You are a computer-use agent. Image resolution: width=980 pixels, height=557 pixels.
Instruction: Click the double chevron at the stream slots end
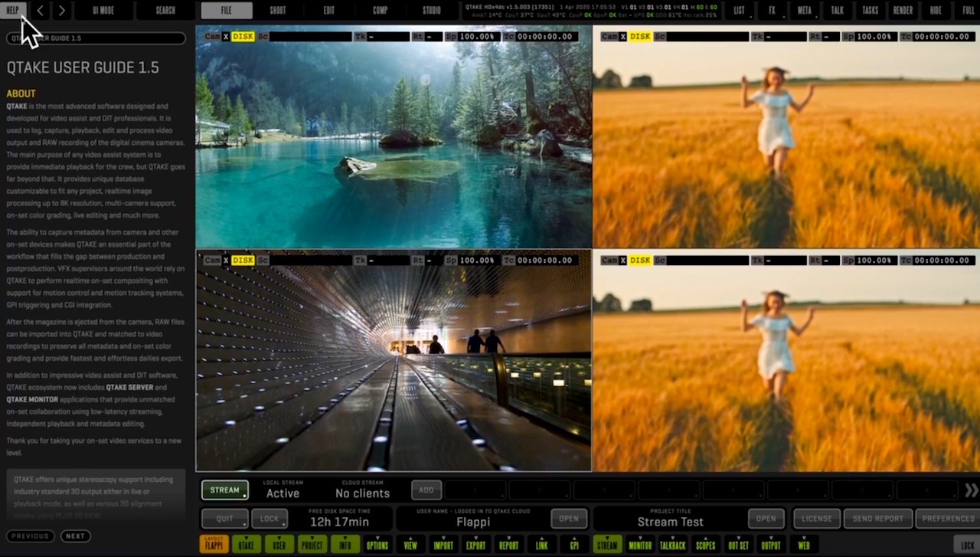click(x=971, y=490)
